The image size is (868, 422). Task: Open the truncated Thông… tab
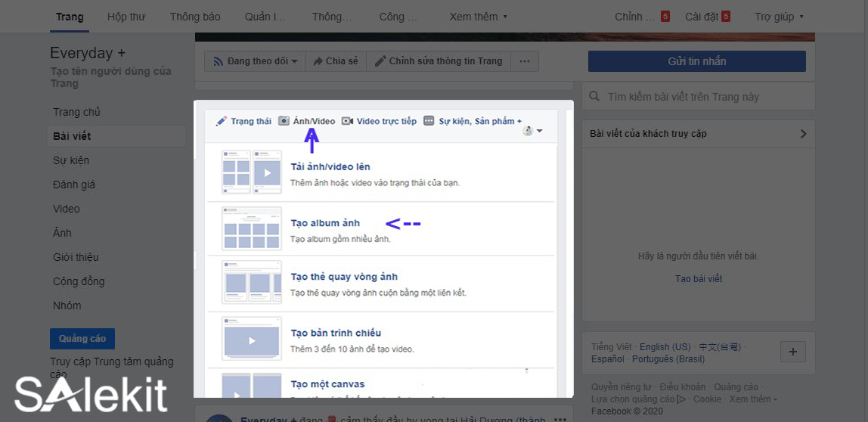pos(332,17)
